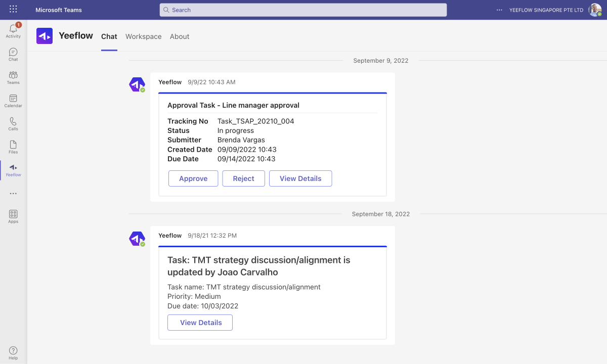Expand more apps ellipsis in sidebar

tap(13, 194)
